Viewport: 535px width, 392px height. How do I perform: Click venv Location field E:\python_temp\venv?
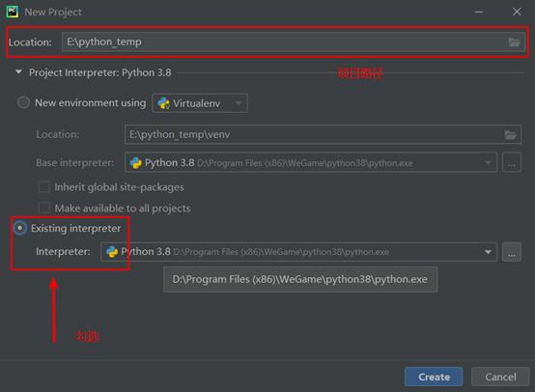323,134
